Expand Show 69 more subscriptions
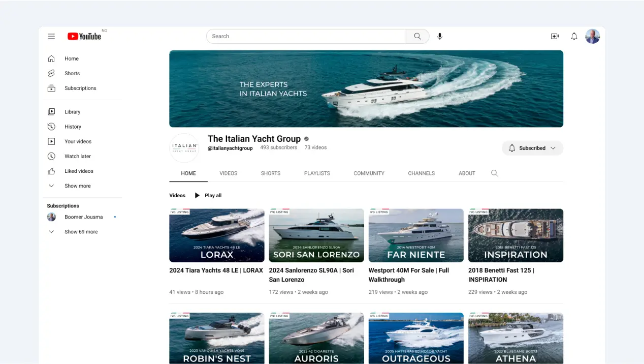Screen dimensions: 644x364 click(x=81, y=232)
